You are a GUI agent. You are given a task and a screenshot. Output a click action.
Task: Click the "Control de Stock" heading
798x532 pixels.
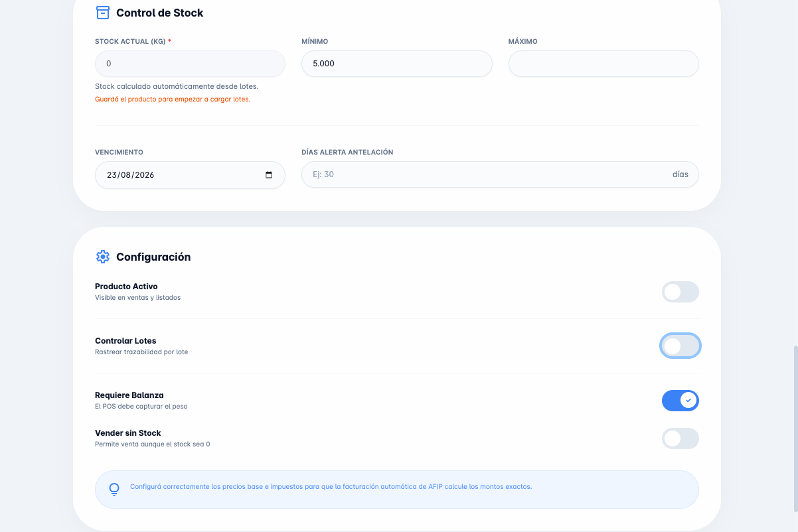[160, 13]
